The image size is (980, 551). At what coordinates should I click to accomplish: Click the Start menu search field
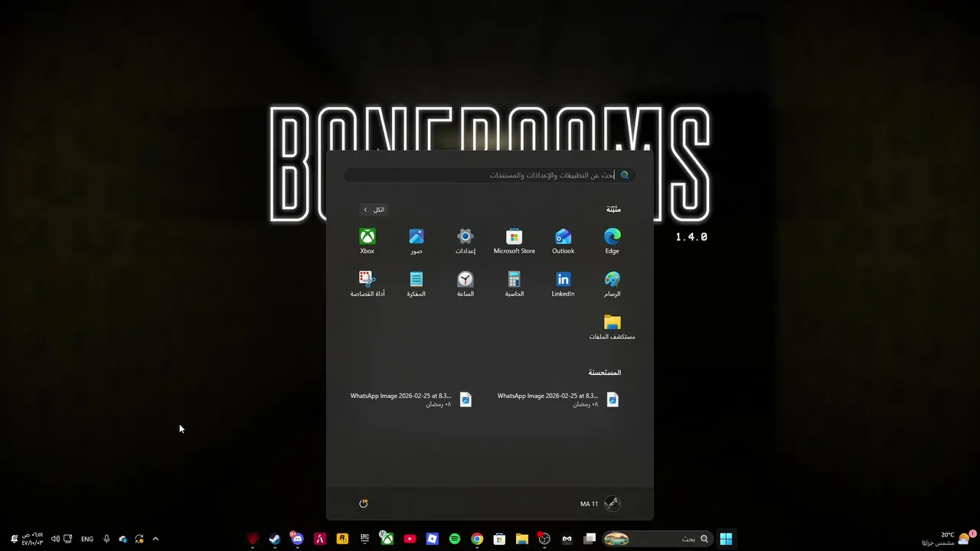490,175
